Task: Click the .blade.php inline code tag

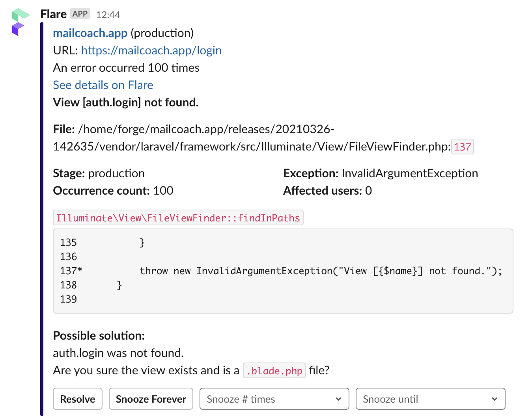Action: tap(274, 371)
